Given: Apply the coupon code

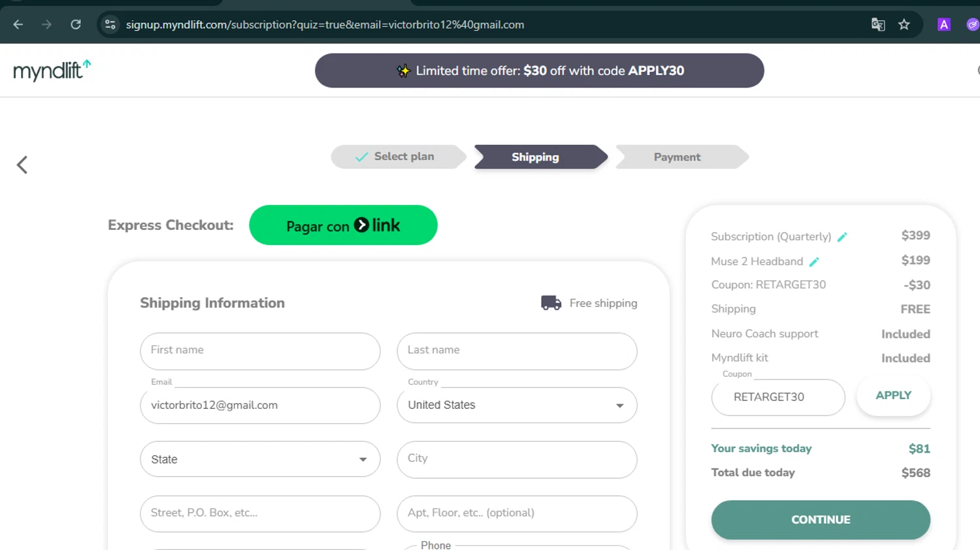Looking at the screenshot, I should [893, 396].
